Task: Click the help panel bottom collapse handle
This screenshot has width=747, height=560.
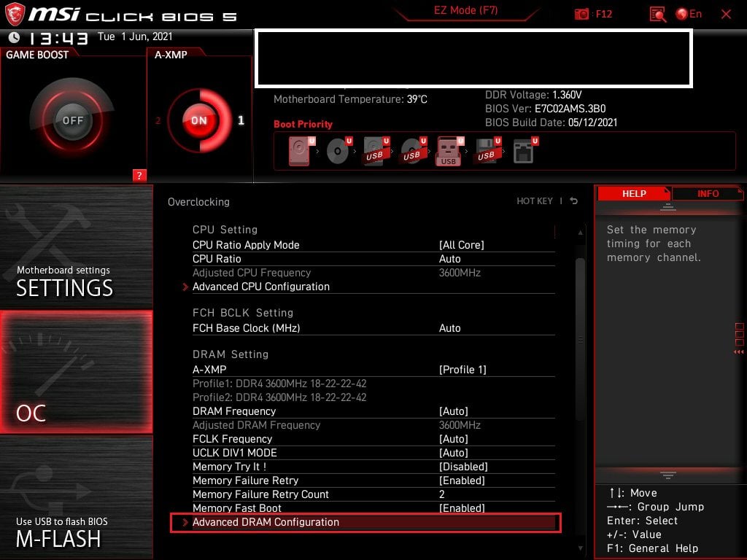Action: pyautogui.click(x=668, y=475)
